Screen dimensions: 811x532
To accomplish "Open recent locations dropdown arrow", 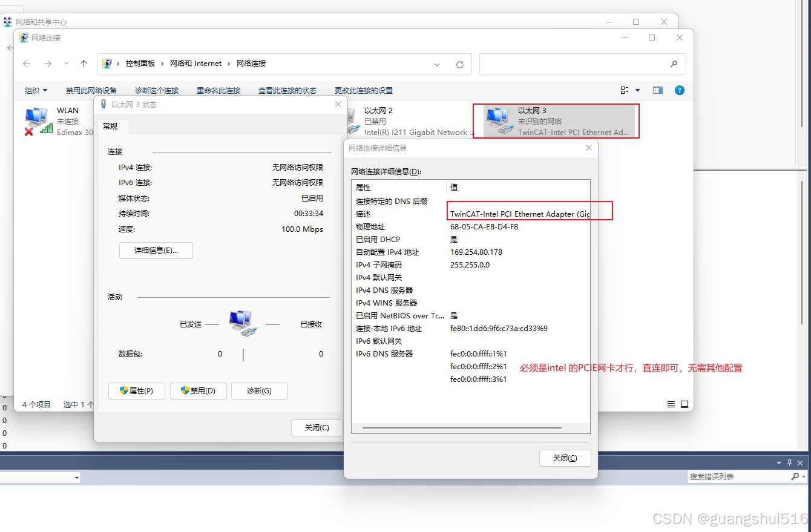I will coord(66,64).
